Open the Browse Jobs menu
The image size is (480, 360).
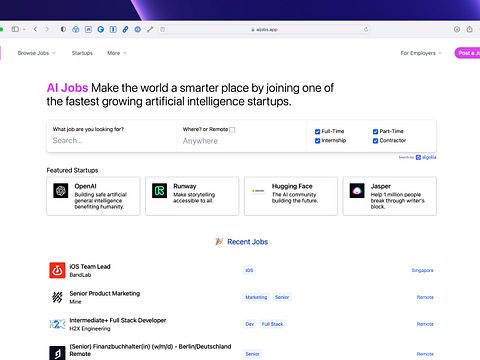(x=37, y=53)
